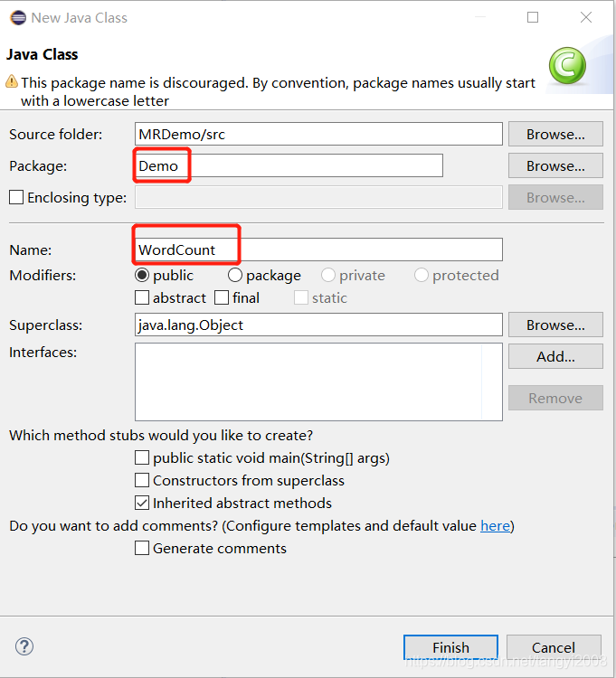The width and height of the screenshot is (616, 678).
Task: Click the disabled Enclosing type text field
Action: click(x=318, y=197)
